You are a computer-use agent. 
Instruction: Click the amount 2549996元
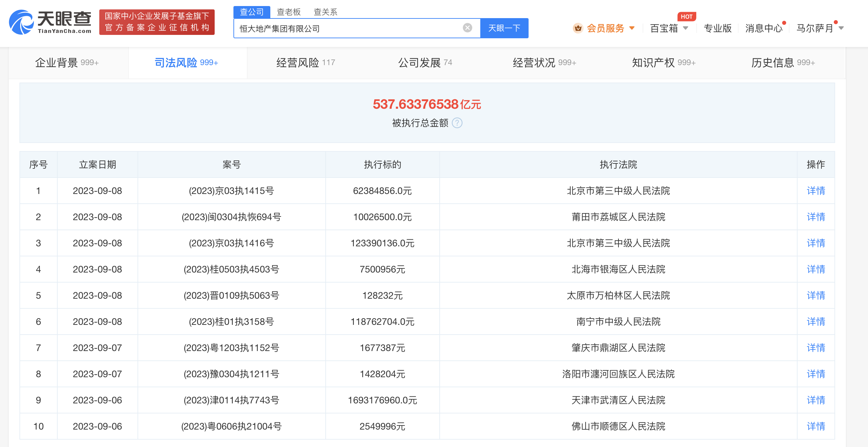pyautogui.click(x=382, y=427)
